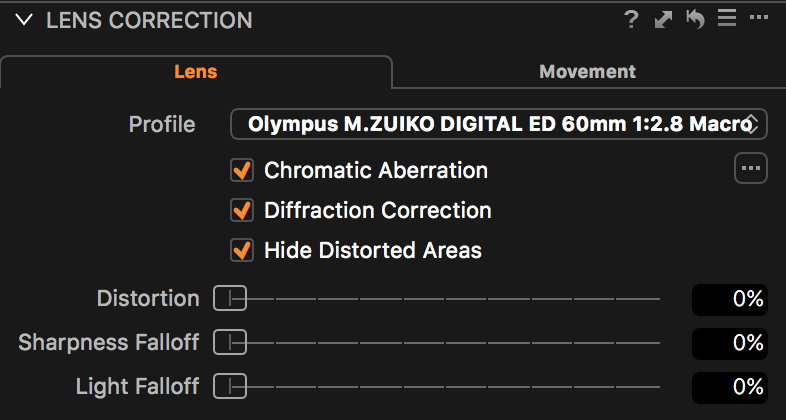Click the Sharpness Falloff percentage field

(730, 343)
